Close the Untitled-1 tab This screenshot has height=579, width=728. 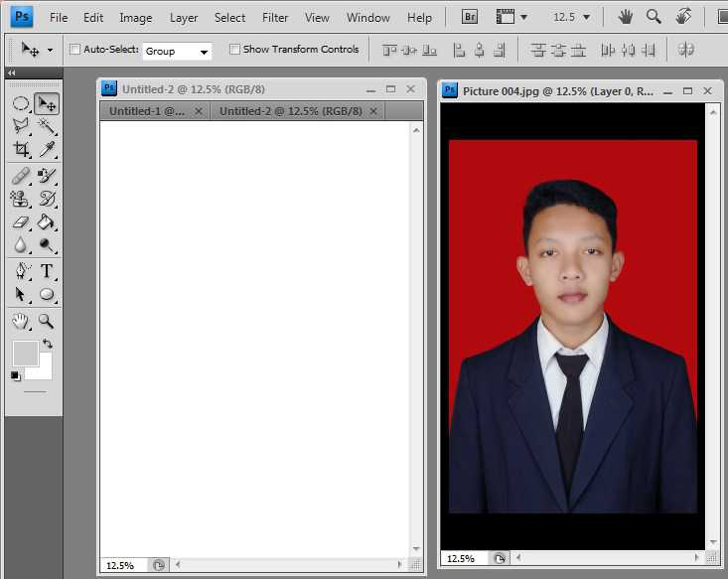tap(199, 111)
